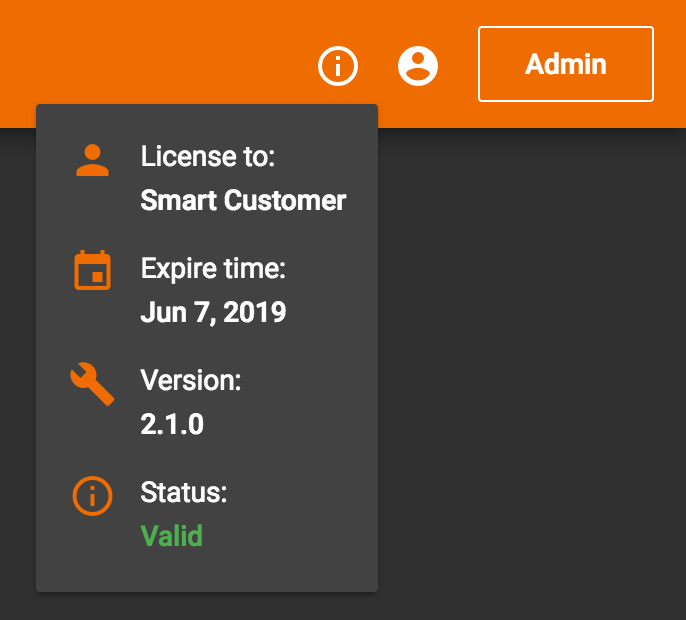Image resolution: width=686 pixels, height=620 pixels.
Task: Click the Admin button
Action: [566, 64]
